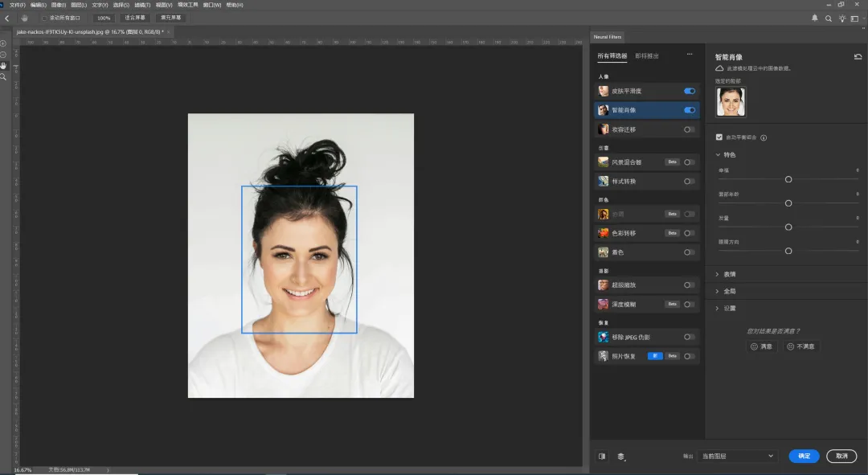Select the Hand tool in left toolbar
Image resolution: width=868 pixels, height=475 pixels.
coord(3,66)
